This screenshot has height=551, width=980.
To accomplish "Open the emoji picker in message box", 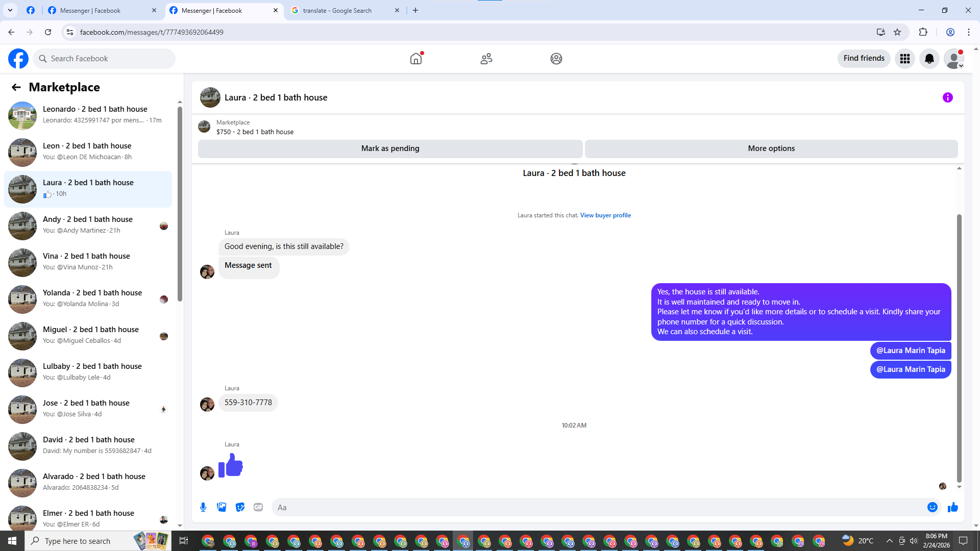I will tap(932, 507).
